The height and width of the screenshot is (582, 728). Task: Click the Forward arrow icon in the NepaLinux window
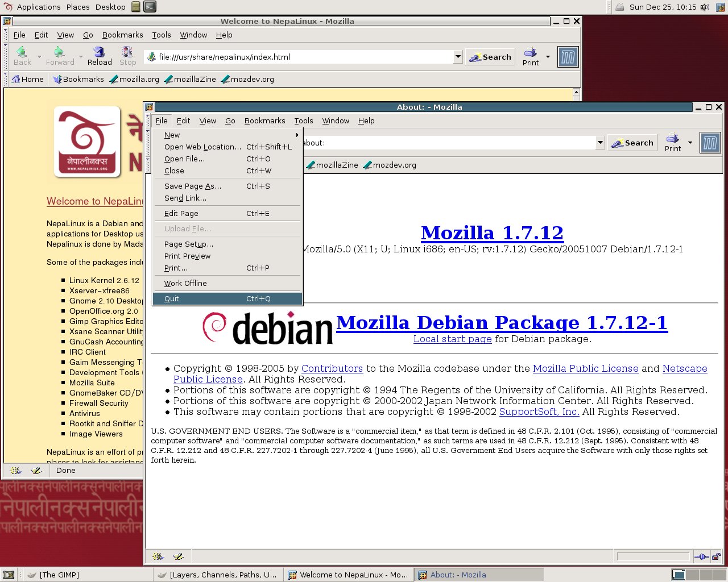(x=59, y=52)
